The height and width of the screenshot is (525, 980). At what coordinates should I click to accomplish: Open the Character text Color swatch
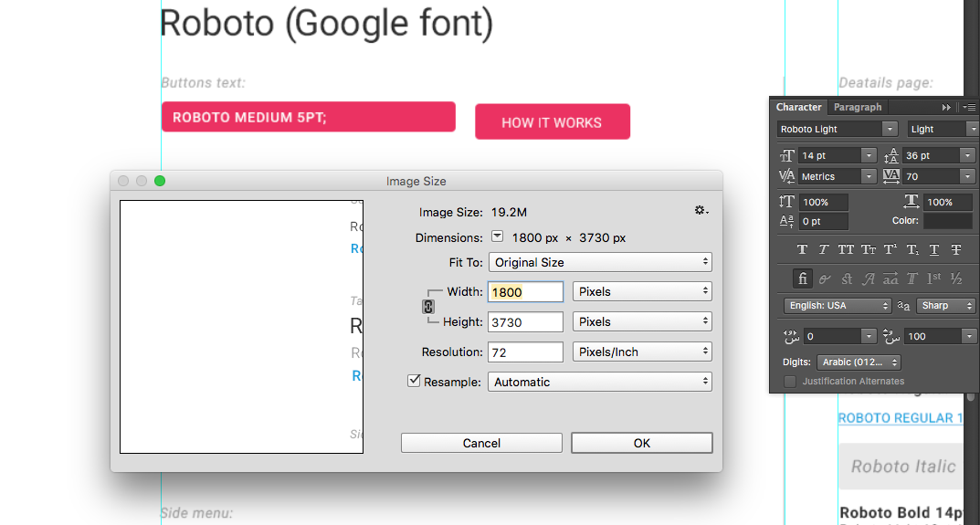tap(947, 221)
